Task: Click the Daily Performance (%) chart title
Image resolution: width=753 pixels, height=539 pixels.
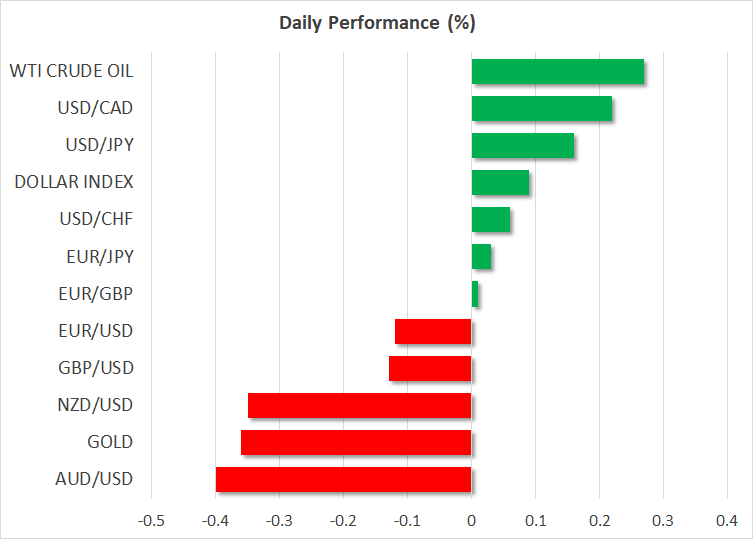Action: click(x=376, y=23)
